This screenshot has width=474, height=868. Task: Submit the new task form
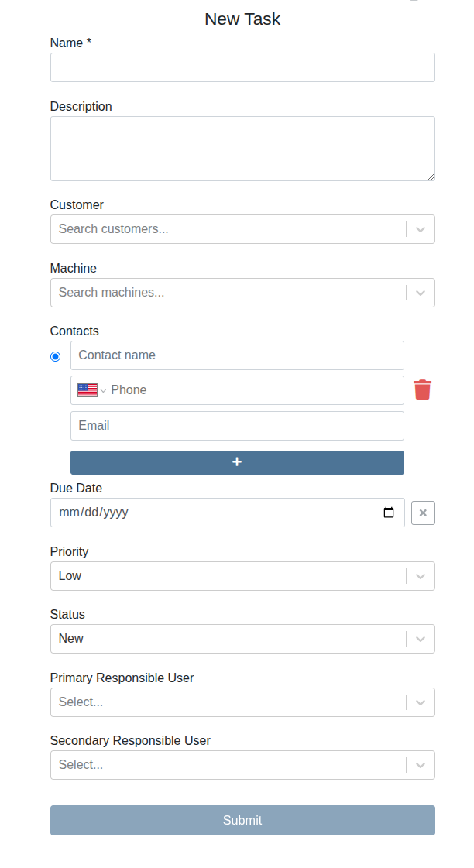pos(242,821)
